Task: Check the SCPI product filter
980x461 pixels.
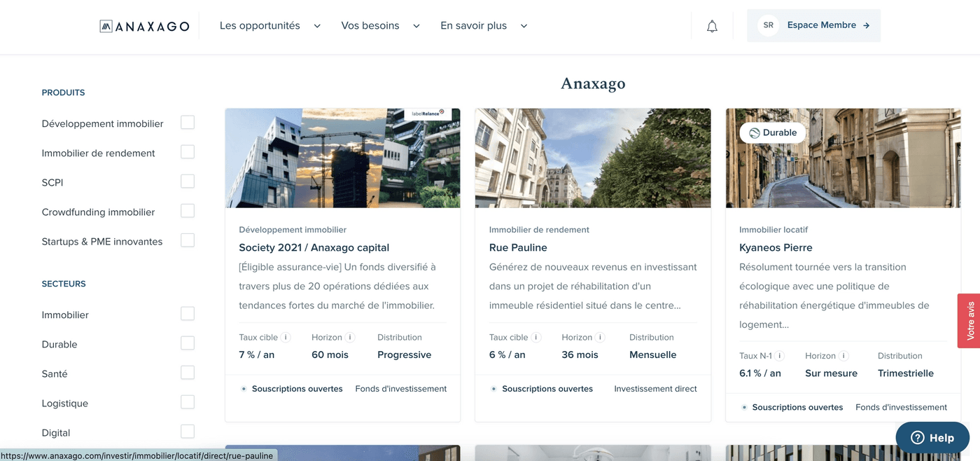Action: tap(188, 181)
